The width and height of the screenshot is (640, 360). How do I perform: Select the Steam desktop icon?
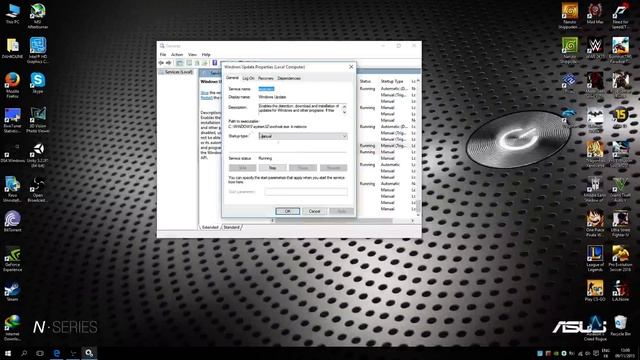(x=12, y=291)
